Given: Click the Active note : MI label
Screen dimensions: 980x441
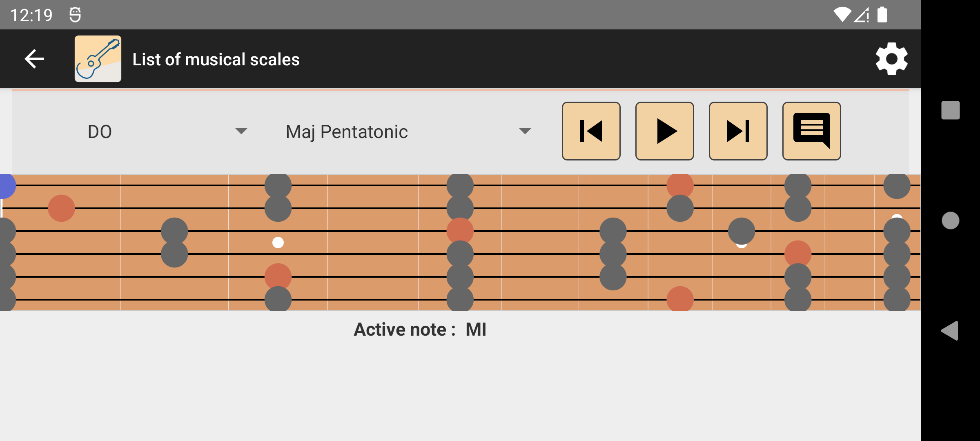Looking at the screenshot, I should pos(420,329).
